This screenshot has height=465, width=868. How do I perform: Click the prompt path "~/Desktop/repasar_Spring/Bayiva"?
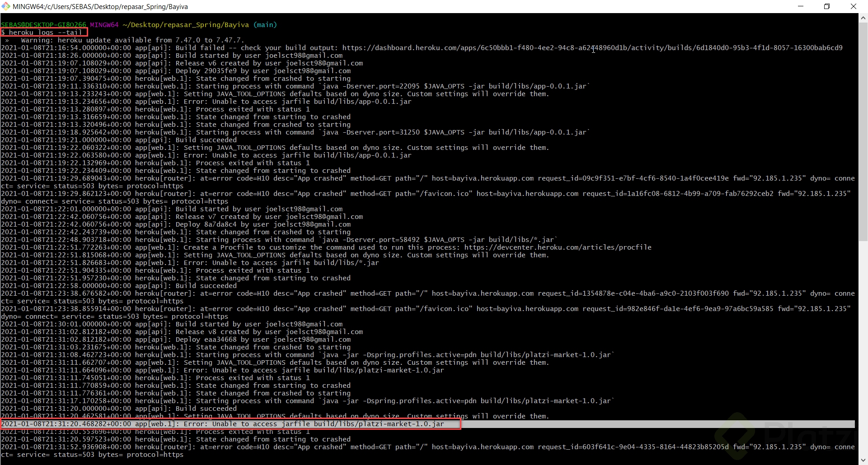coord(186,25)
